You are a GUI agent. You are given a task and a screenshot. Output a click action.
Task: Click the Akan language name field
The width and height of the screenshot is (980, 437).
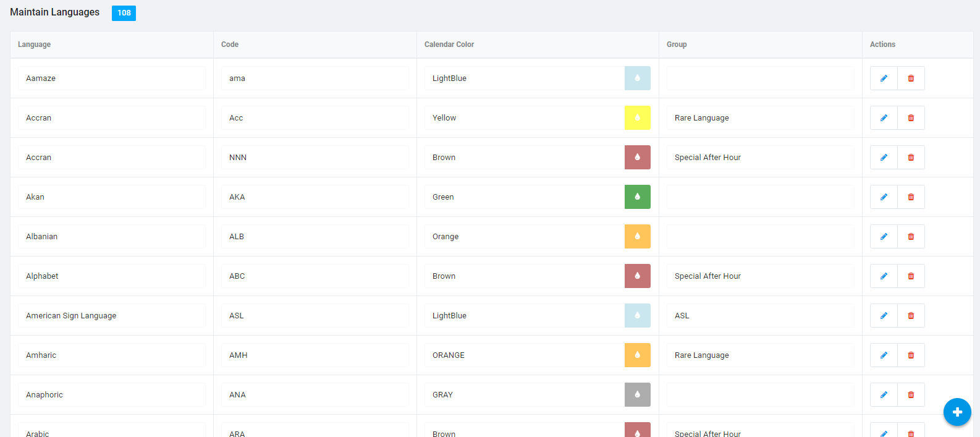coord(112,197)
